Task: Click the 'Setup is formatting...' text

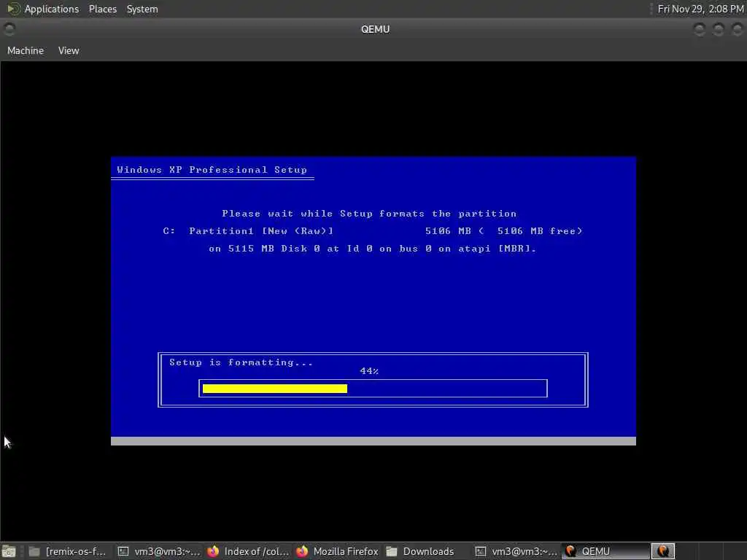Action: (241, 362)
